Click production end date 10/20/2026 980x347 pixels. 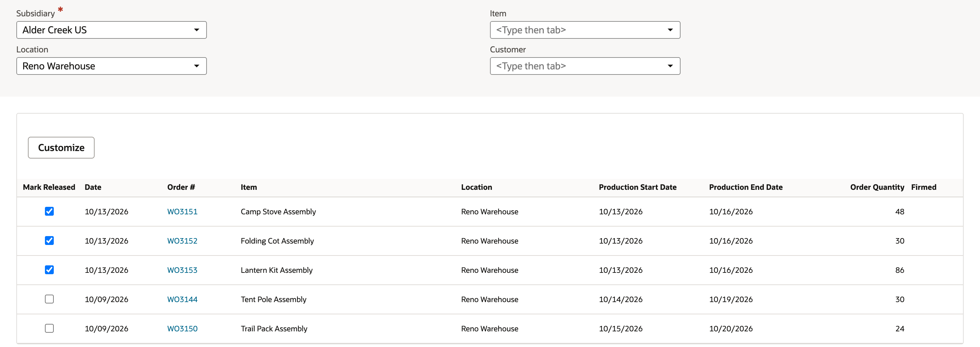[x=731, y=329]
